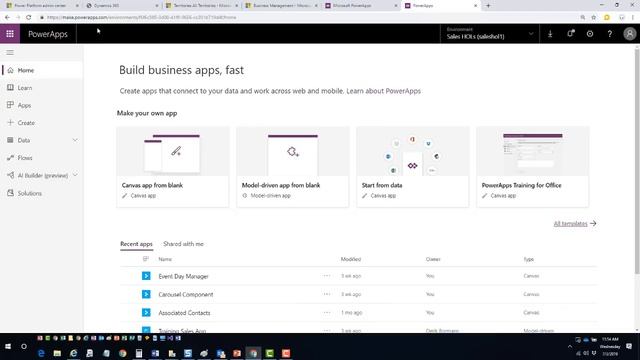
Task: Open the PowerPoint taskbar icon
Action: pyautogui.click(x=237, y=353)
